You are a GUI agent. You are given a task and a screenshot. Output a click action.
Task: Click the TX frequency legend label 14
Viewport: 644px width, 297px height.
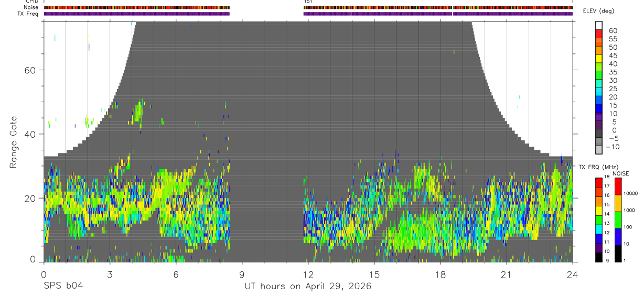(x=607, y=214)
